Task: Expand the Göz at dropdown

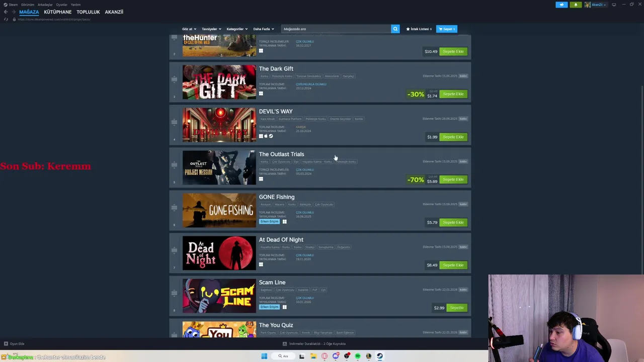Action: (x=189, y=29)
